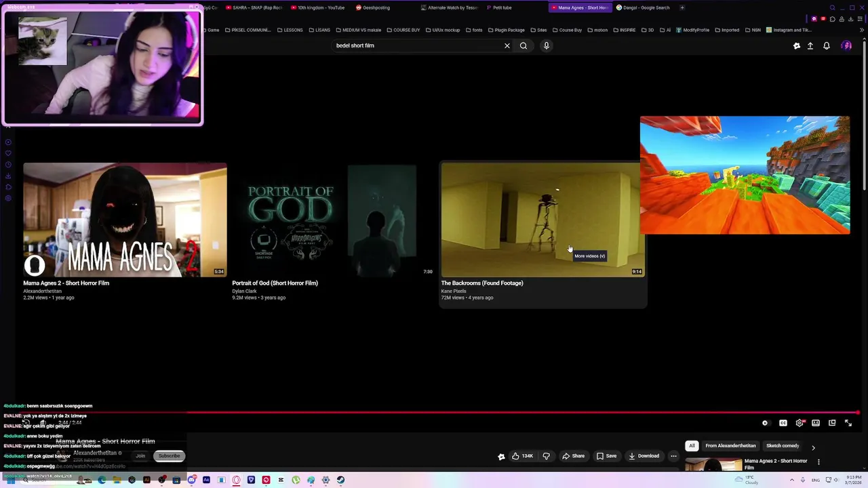Switch to 'Dangal - Google Search' tab
Screen dimensions: 868x488
click(644, 7)
